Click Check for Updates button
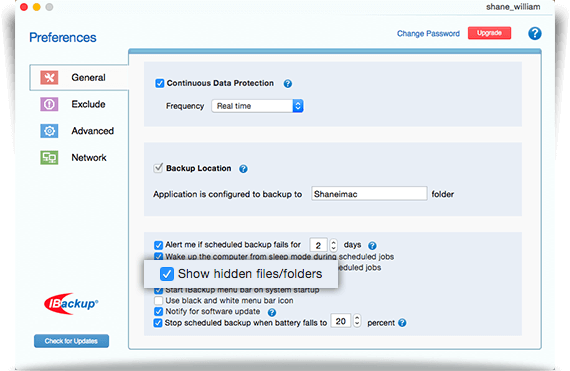The height and width of the screenshot is (371, 570). [71, 341]
